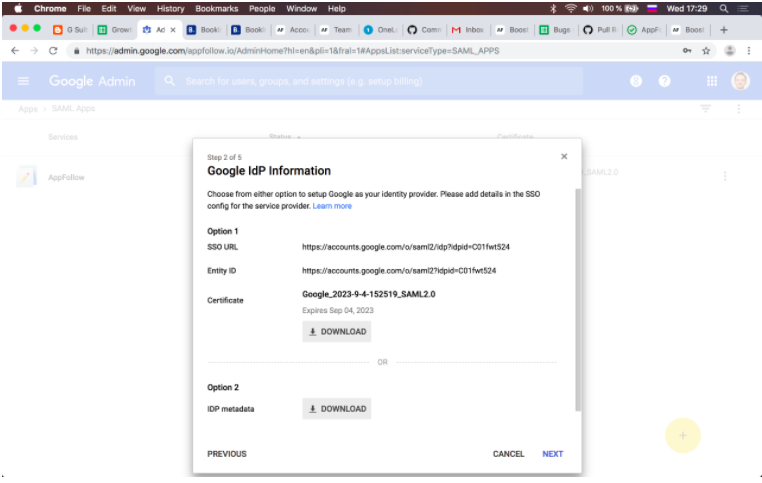Click the AppFollow service name
762x483 pixels.
coord(66,177)
